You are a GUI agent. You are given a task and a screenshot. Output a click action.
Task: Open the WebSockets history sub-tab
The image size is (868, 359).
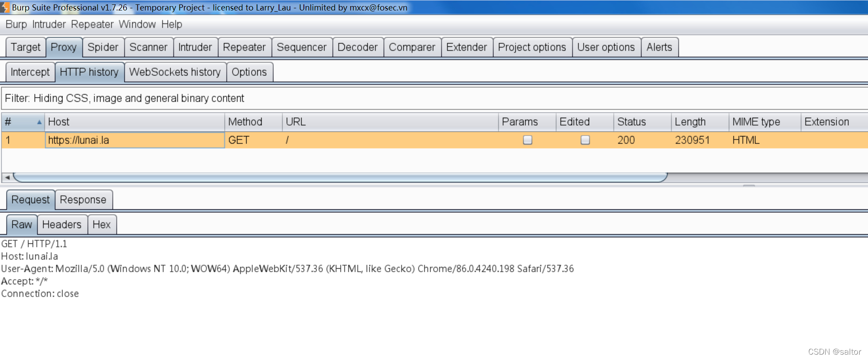175,72
